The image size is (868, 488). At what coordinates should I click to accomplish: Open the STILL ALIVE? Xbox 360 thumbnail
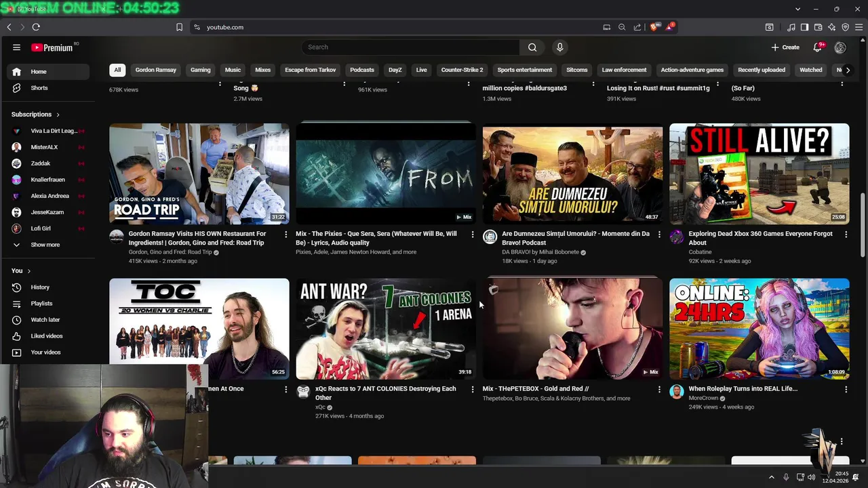pyautogui.click(x=759, y=174)
